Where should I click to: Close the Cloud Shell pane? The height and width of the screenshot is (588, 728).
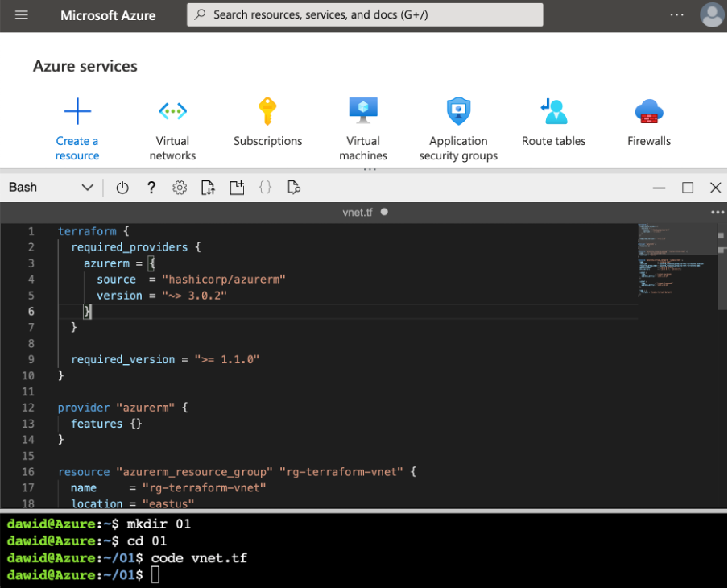[x=715, y=188]
